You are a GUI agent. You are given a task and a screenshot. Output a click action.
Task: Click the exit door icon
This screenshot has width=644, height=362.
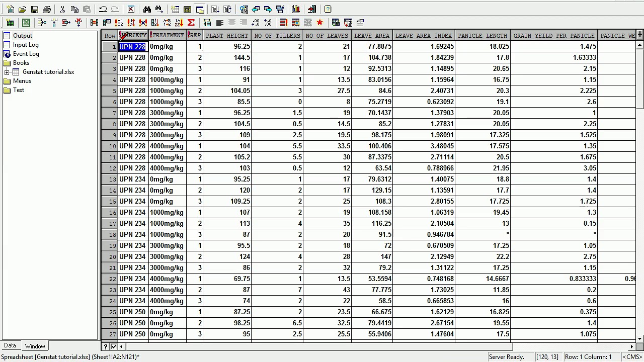312,10
